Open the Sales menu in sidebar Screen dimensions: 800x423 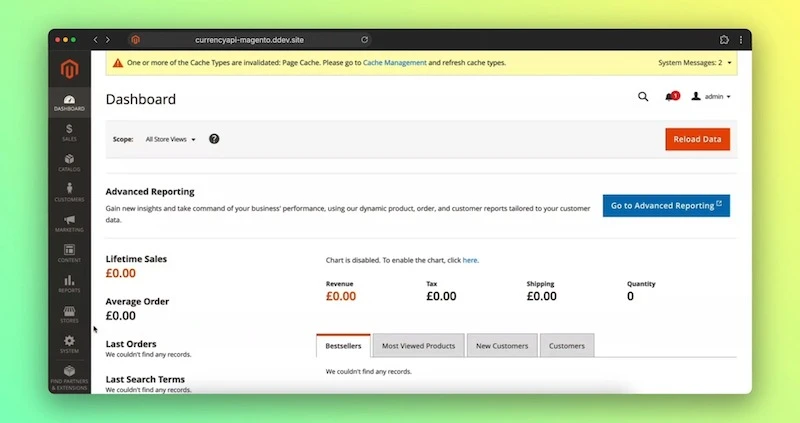coord(69,132)
